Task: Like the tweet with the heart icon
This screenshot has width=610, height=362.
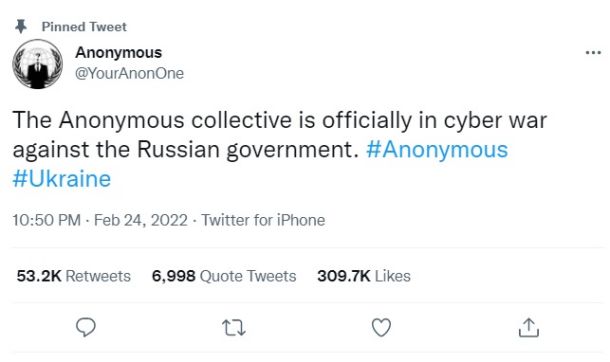Action: [x=381, y=328]
